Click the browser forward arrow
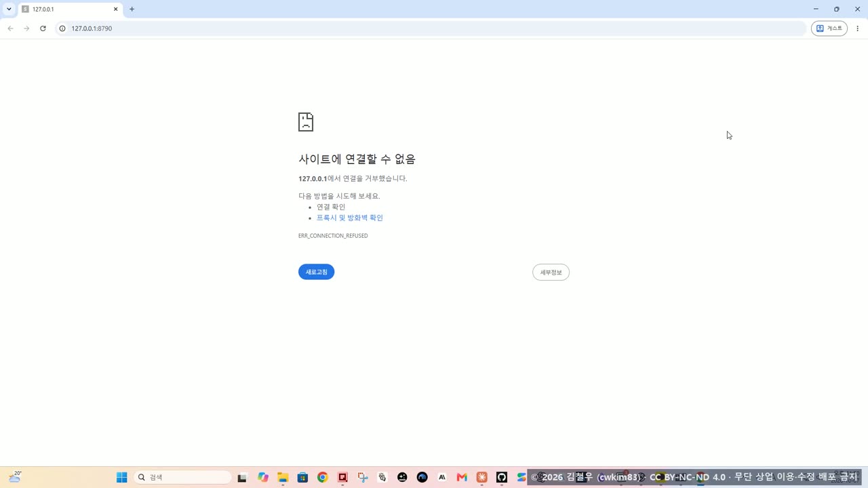The height and width of the screenshot is (488, 868). click(x=26, y=28)
